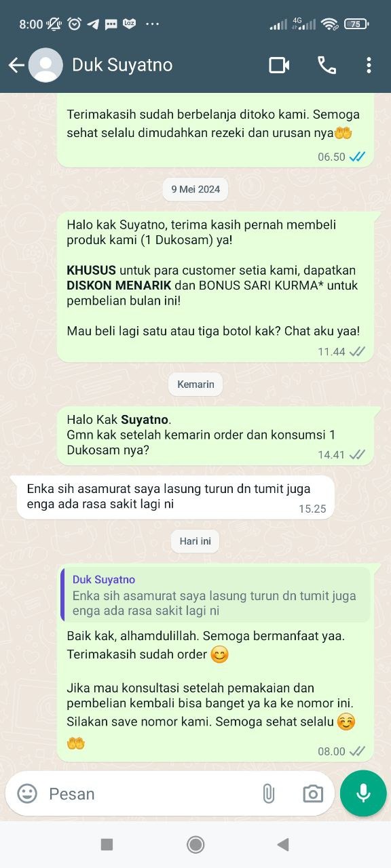The height and width of the screenshot is (868, 391).
Task: Start a voice call
Action: coord(327,65)
